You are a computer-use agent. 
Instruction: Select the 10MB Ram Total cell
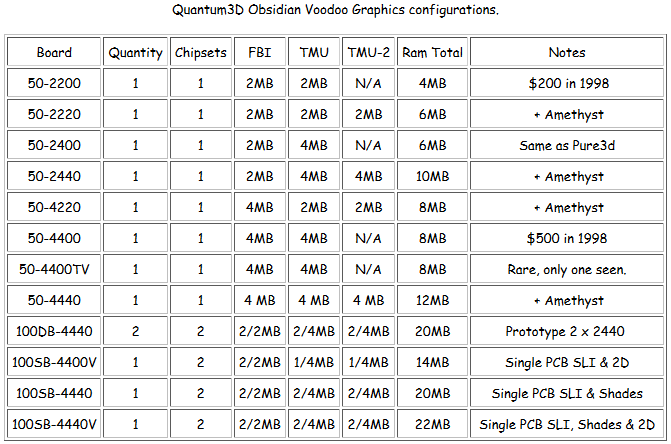432,176
